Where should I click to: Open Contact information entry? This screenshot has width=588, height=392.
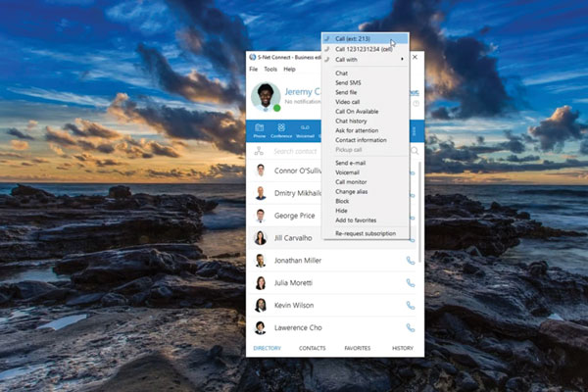[361, 140]
